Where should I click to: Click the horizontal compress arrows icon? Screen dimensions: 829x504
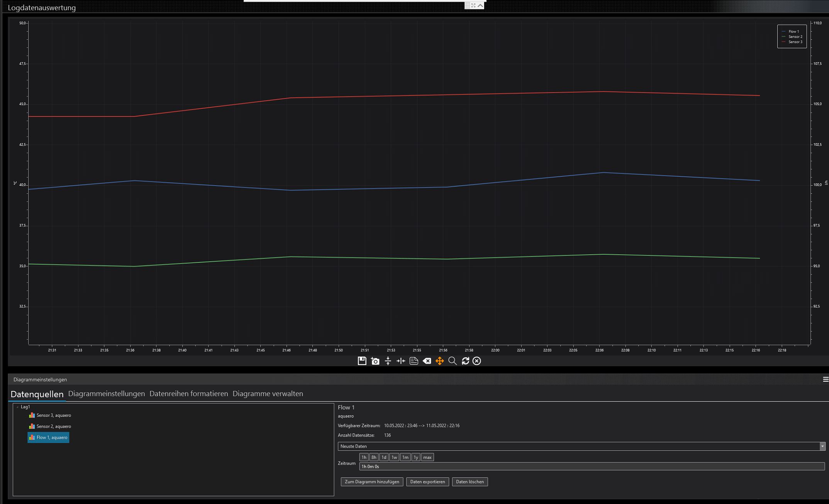point(401,361)
